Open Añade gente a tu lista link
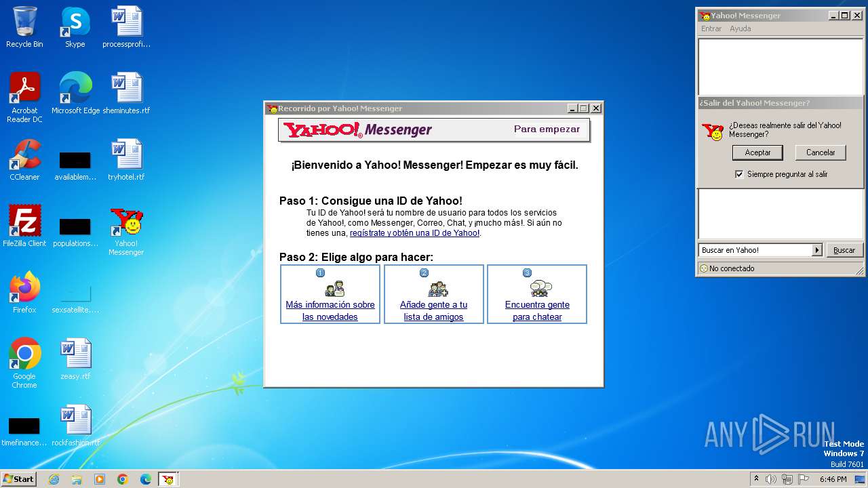 (x=434, y=310)
